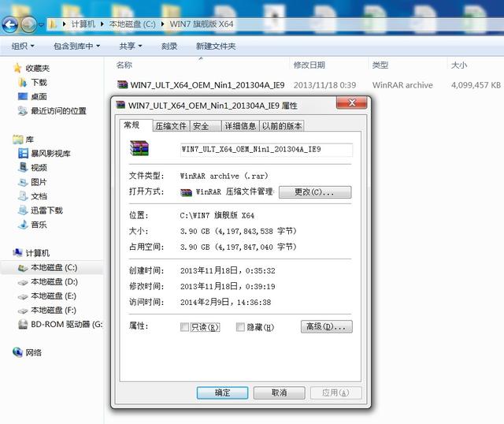Click the 本地磁盘 (D:) drive icon

coord(23,282)
